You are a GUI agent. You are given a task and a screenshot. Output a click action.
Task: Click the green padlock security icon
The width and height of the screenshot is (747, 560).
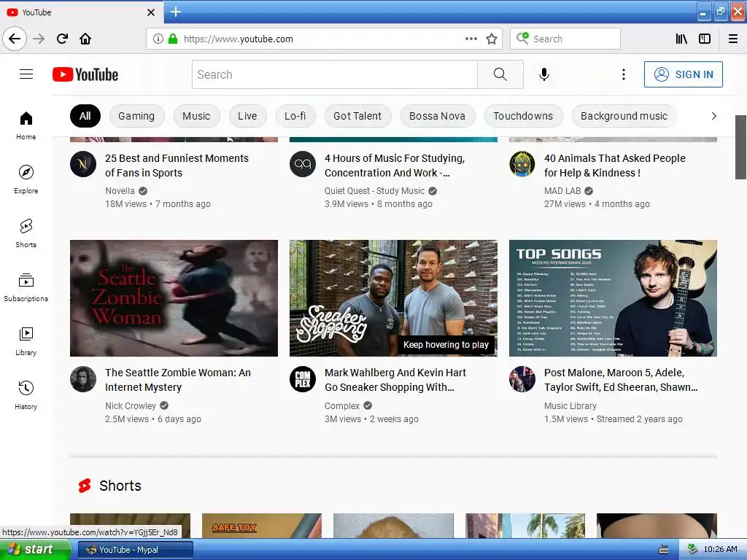pos(173,39)
